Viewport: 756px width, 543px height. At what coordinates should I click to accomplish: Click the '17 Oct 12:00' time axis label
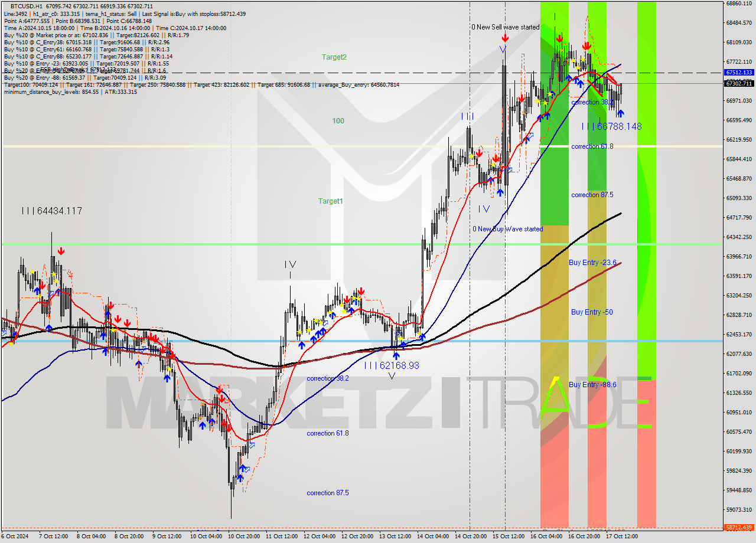pyautogui.click(x=622, y=537)
